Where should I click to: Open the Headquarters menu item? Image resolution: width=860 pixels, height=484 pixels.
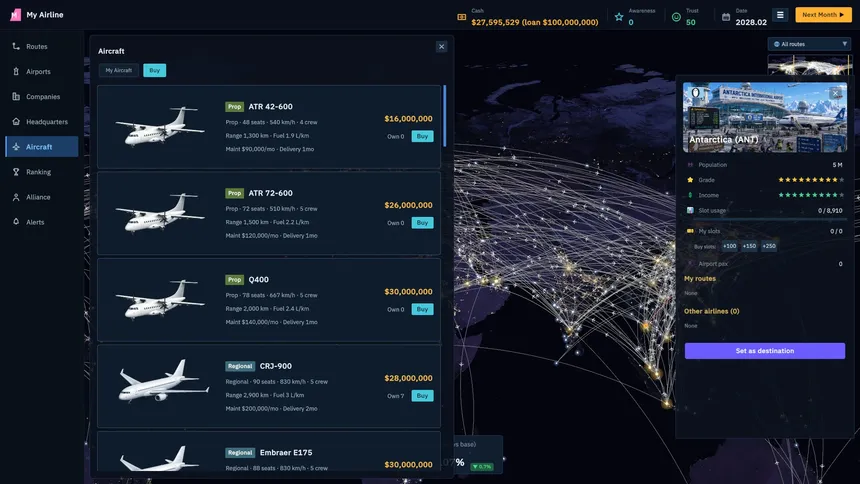pos(42,122)
